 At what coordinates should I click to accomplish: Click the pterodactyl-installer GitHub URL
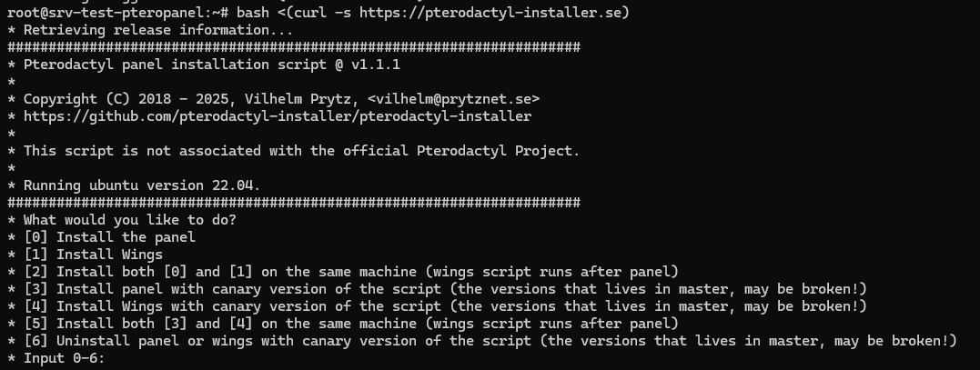[x=278, y=116]
